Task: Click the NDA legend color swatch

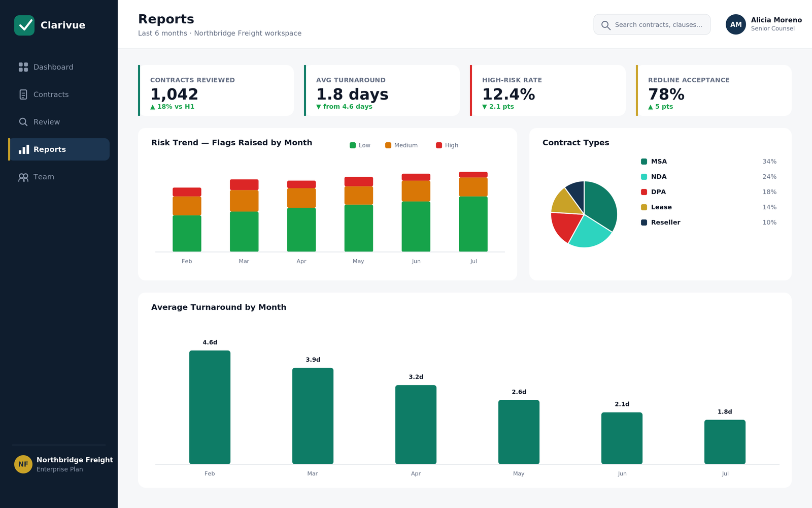Action: pos(644,177)
